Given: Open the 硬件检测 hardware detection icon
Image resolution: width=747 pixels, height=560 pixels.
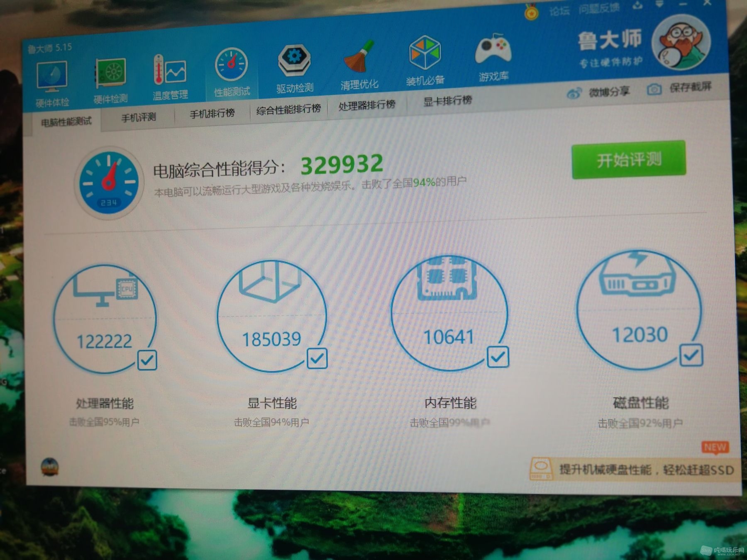Looking at the screenshot, I should pyautogui.click(x=110, y=73).
